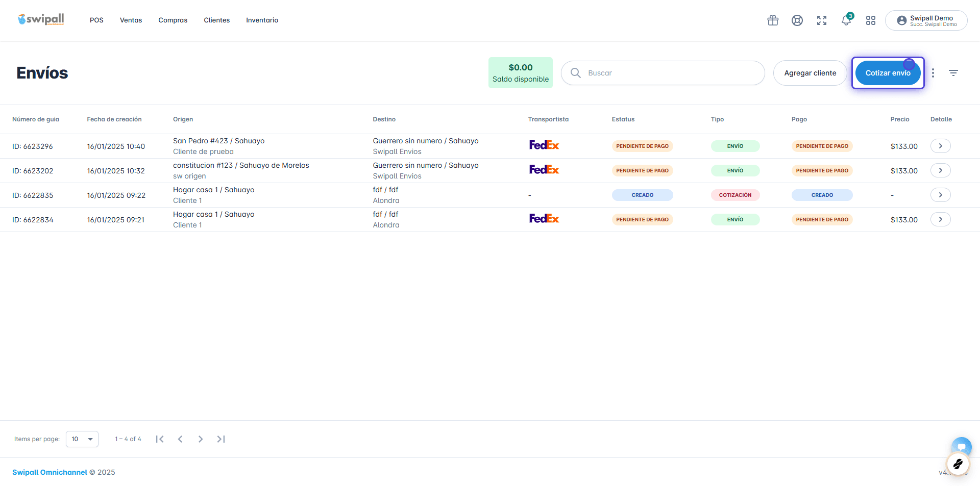Open detail arrow for ID 6623202
Image resolution: width=980 pixels, height=486 pixels.
[941, 170]
